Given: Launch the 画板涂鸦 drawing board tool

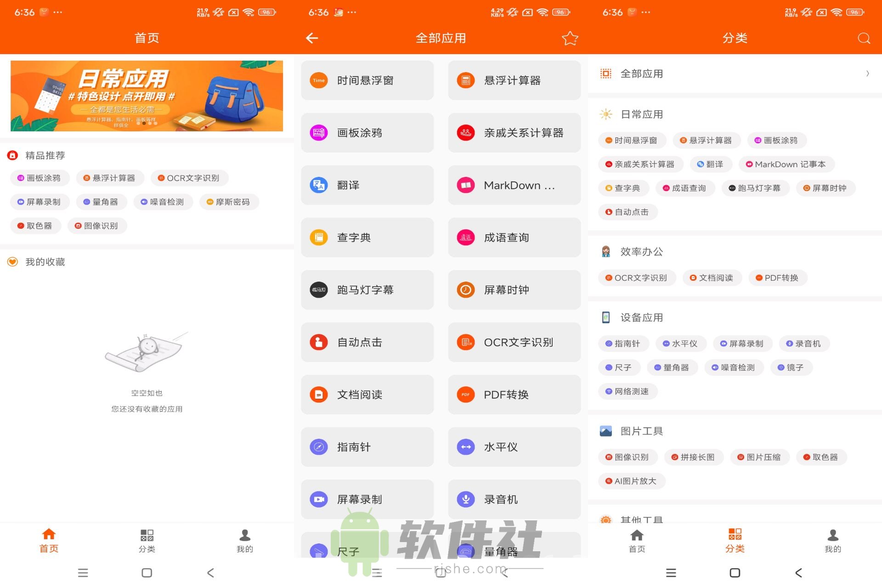Looking at the screenshot, I should pos(367,132).
